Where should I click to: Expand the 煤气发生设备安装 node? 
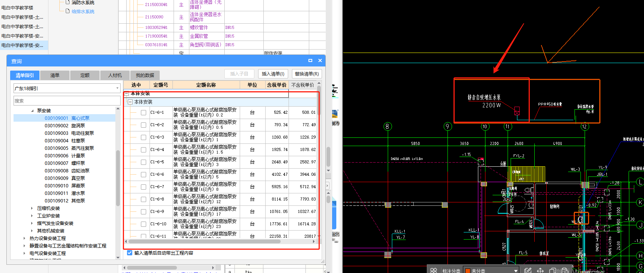pos(32,223)
